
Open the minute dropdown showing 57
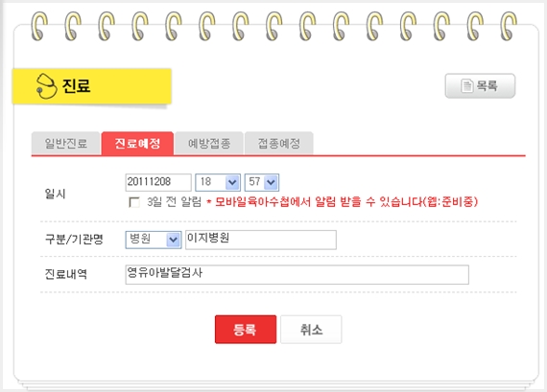tap(262, 182)
